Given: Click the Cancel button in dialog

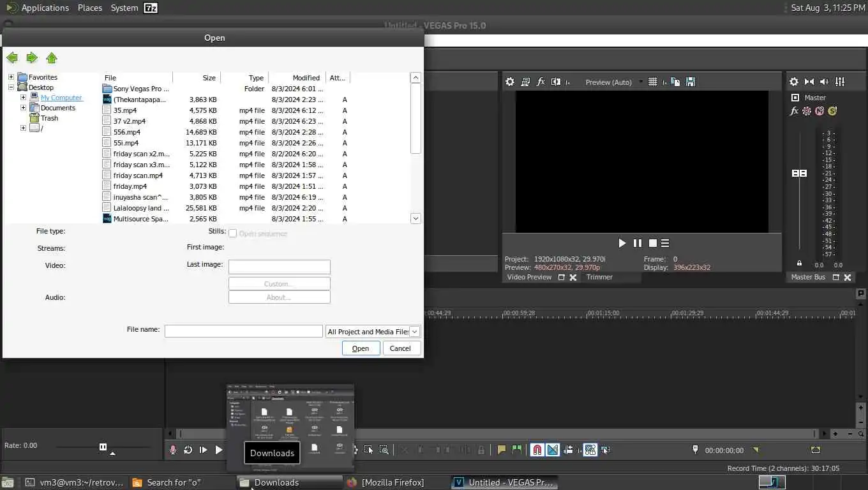Looking at the screenshot, I should [x=400, y=348].
